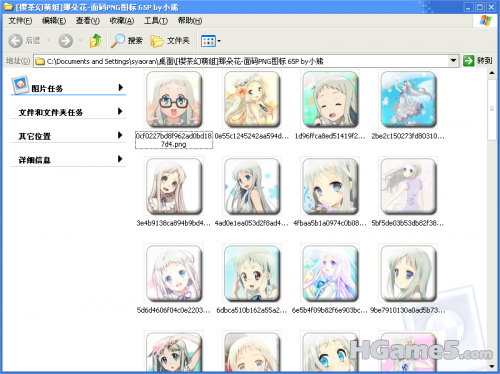Select icon file 6dbca510b162a55a2
500x374 pixels.
tap(252, 273)
